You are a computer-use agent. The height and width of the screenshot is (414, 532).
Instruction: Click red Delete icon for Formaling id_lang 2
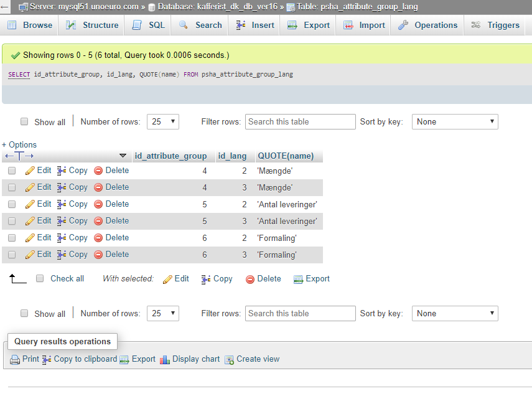[98, 238]
